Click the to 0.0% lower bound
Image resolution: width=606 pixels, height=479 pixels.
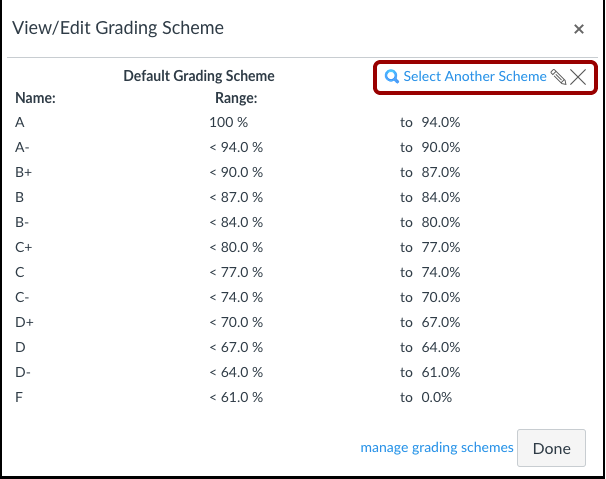pos(426,397)
